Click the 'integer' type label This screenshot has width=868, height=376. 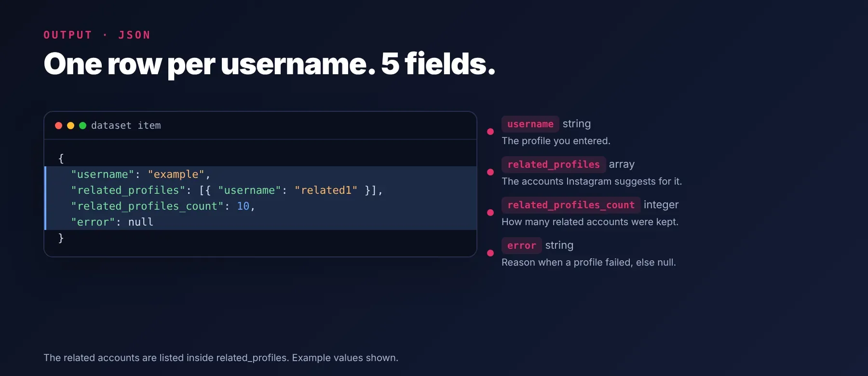pos(661,205)
